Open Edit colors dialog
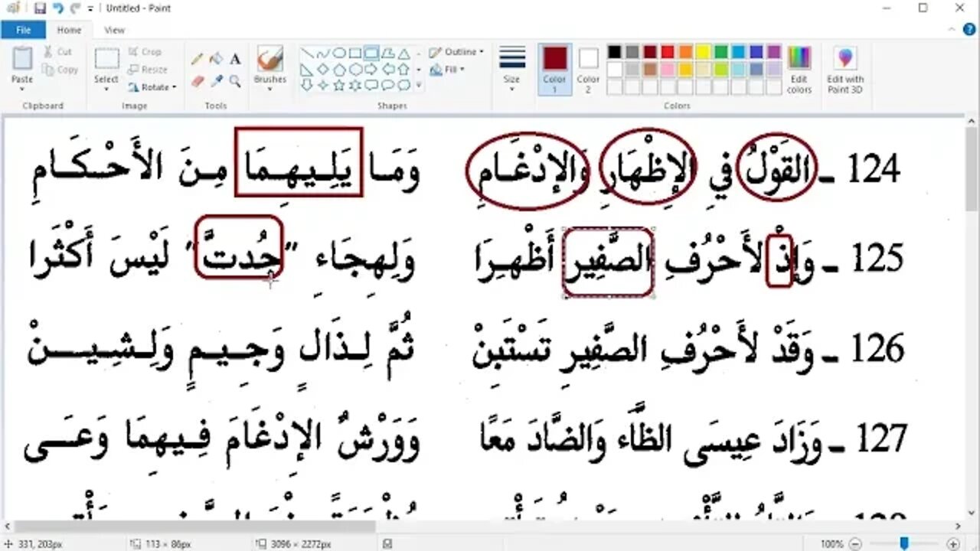The image size is (980, 551). click(x=799, y=69)
